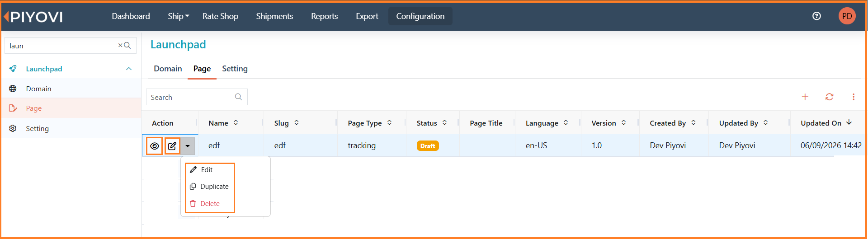Select the Page tab

coord(202,69)
